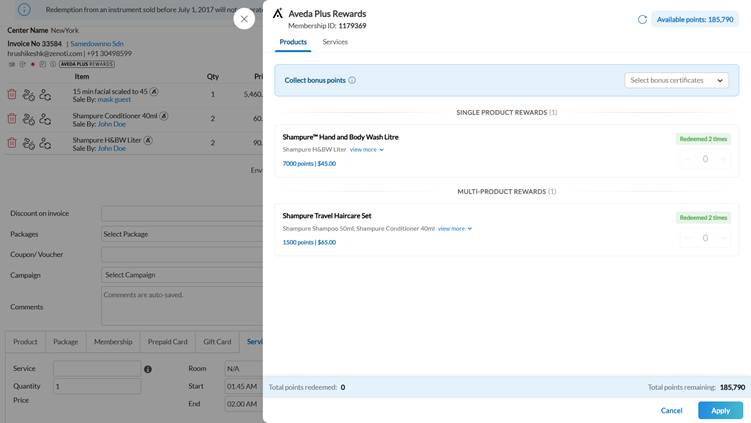The width and height of the screenshot is (751, 423).
Task: Click Redeemed 2 times badge on Hand and Body Wash
Action: tap(703, 139)
